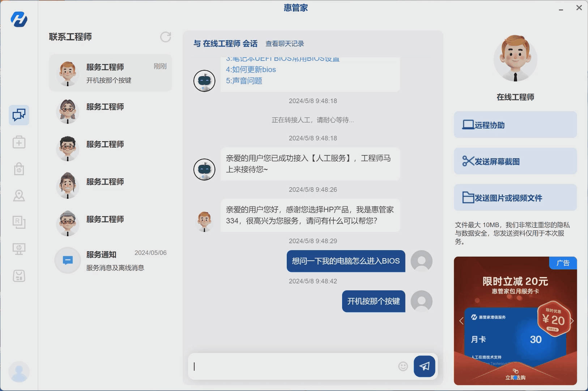Click the user profile avatar at sidebar bottom
The height and width of the screenshot is (391, 588).
click(x=19, y=372)
